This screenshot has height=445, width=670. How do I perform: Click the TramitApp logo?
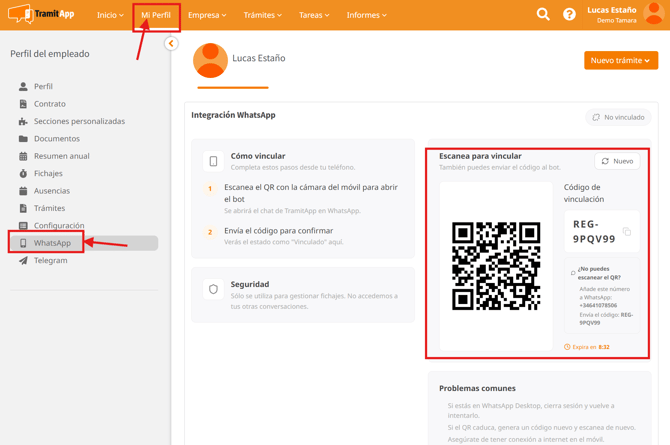[41, 15]
